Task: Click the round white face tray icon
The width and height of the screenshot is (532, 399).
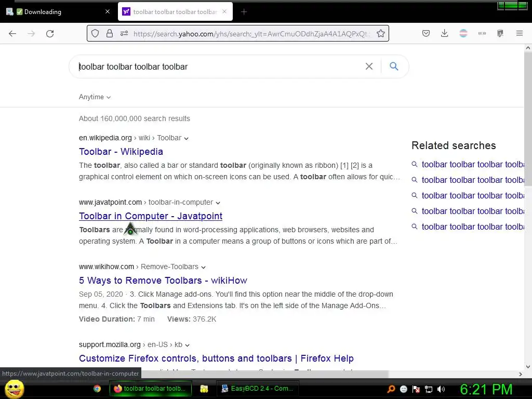Action: (403, 389)
